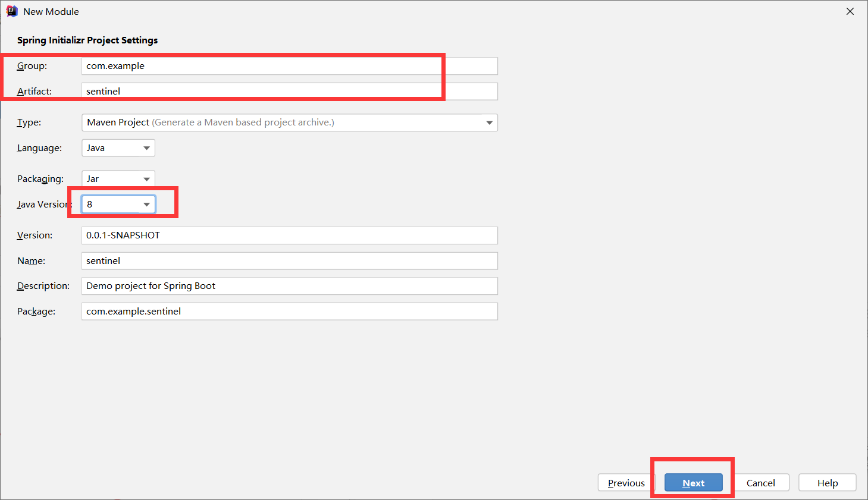868x500 pixels.
Task: Click the Language label
Action: coord(39,148)
